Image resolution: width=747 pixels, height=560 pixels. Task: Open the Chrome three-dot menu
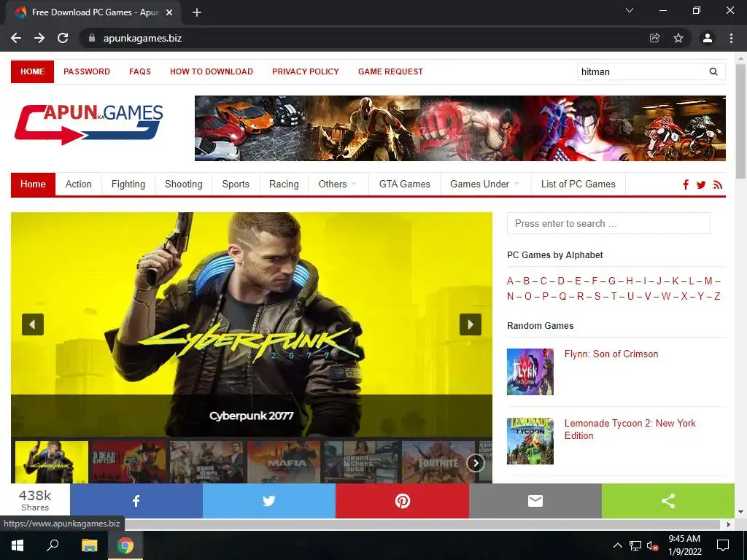click(x=731, y=38)
